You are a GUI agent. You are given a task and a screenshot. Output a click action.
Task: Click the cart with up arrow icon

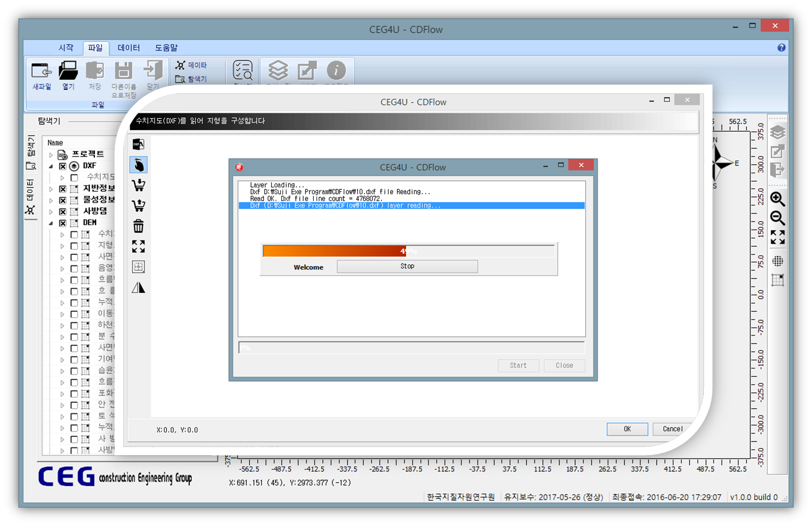point(139,205)
